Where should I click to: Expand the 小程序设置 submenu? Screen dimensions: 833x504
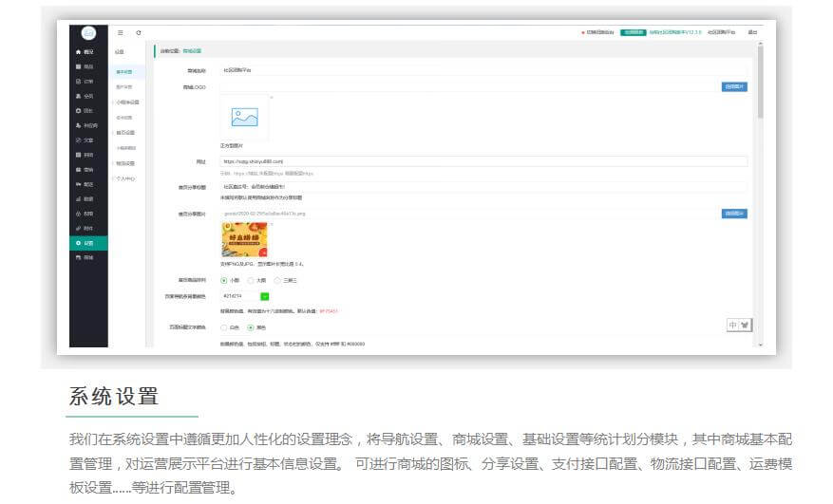[x=126, y=102]
